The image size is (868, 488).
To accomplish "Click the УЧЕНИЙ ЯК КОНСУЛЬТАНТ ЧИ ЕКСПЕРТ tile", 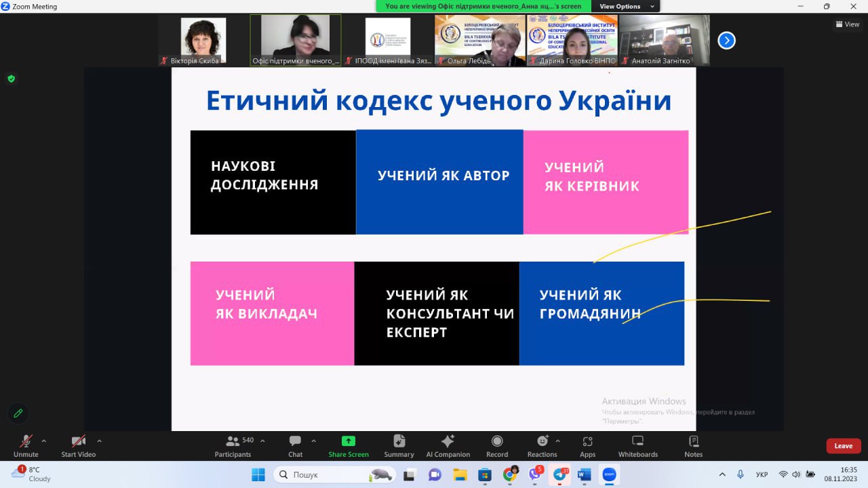I will click(437, 313).
